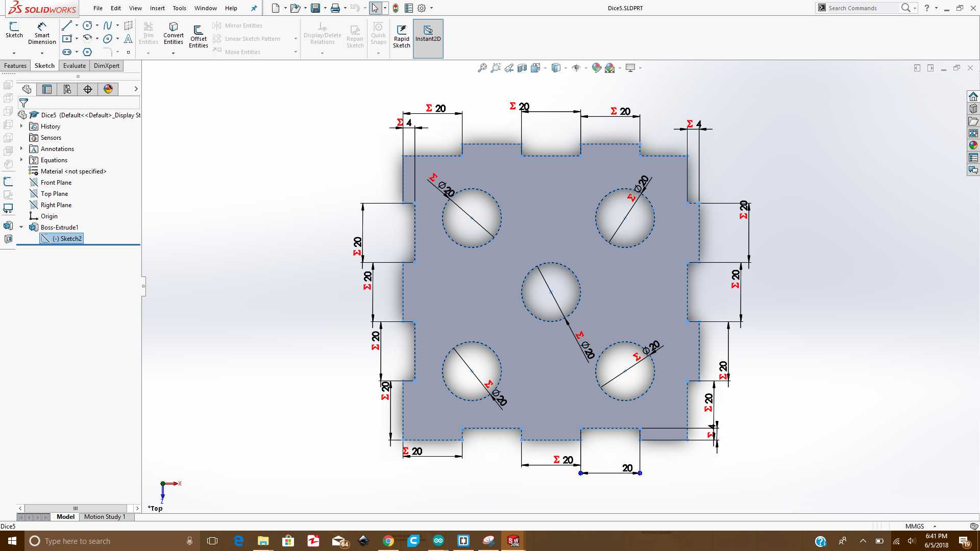Open the DisplayManager appearance ball tab

(108, 89)
